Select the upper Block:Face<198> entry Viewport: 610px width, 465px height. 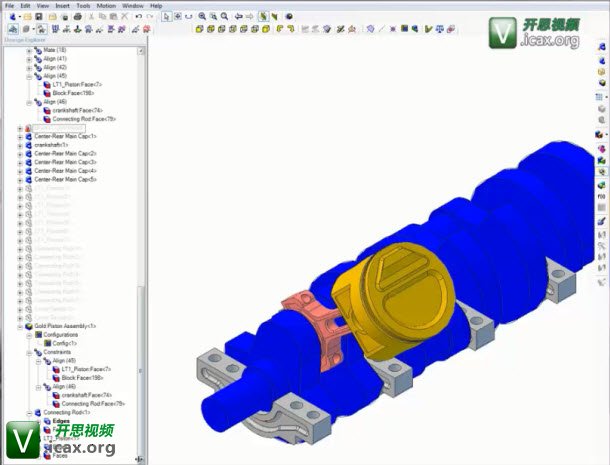pyautogui.click(x=73, y=93)
